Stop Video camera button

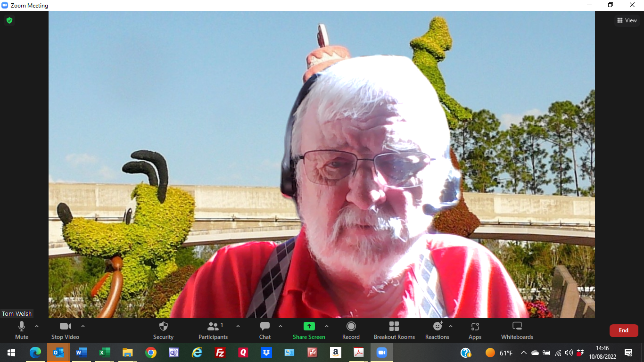click(x=65, y=330)
